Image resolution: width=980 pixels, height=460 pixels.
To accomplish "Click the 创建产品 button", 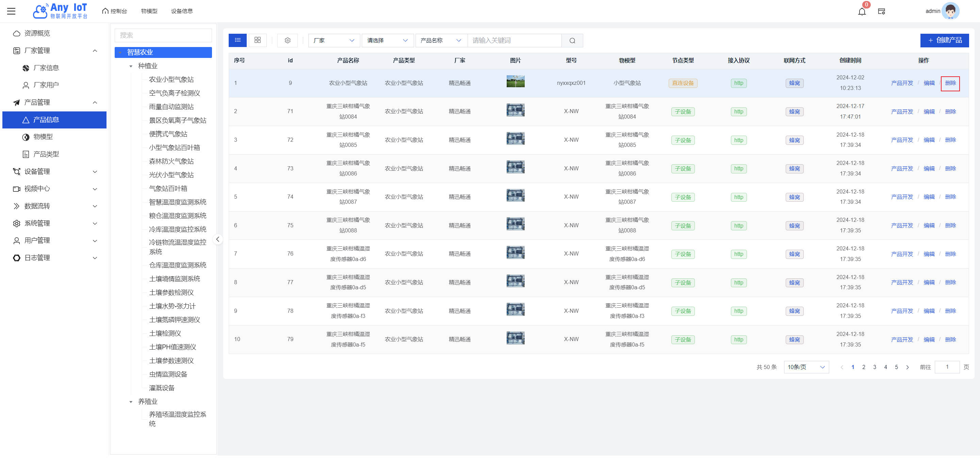I will (944, 40).
